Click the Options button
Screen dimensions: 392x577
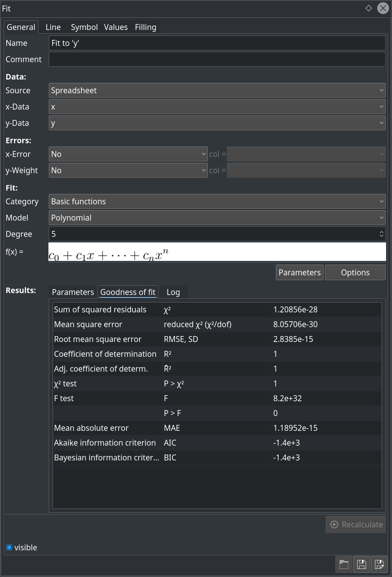pos(355,272)
